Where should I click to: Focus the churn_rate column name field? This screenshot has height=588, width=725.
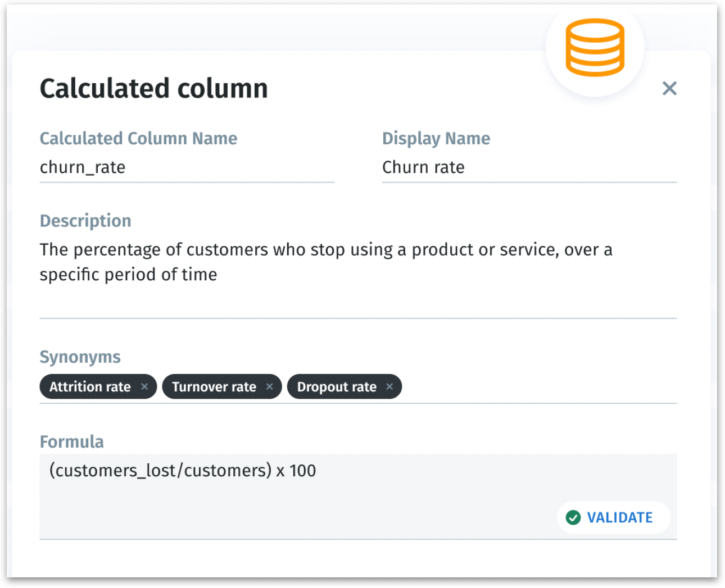[185, 167]
